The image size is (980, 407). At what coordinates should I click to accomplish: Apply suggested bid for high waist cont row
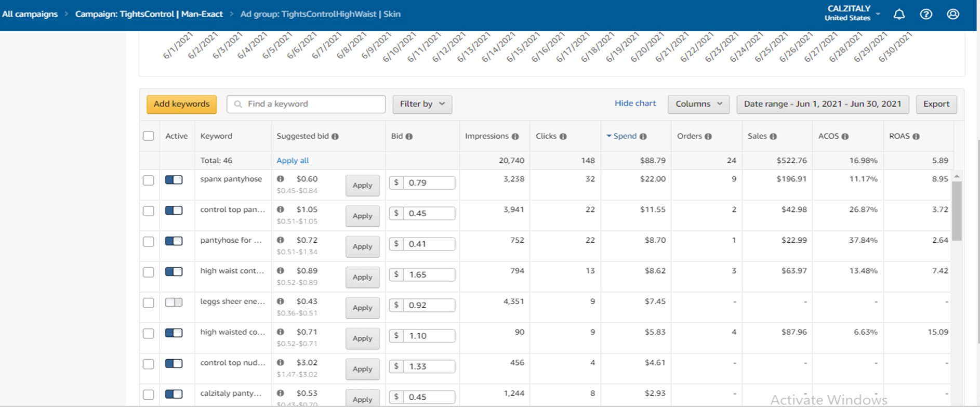(363, 277)
